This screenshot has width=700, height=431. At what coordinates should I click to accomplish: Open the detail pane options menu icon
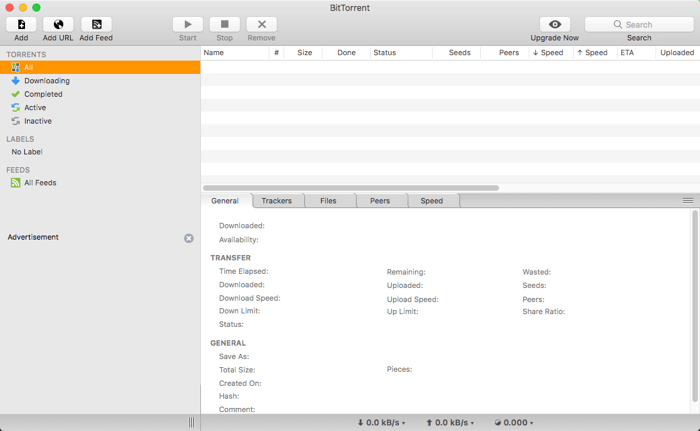(688, 201)
